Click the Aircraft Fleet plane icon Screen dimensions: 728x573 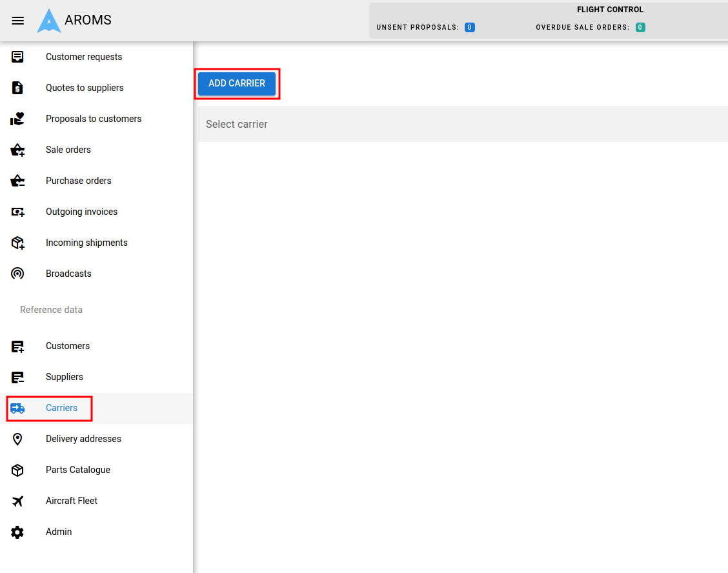click(17, 501)
